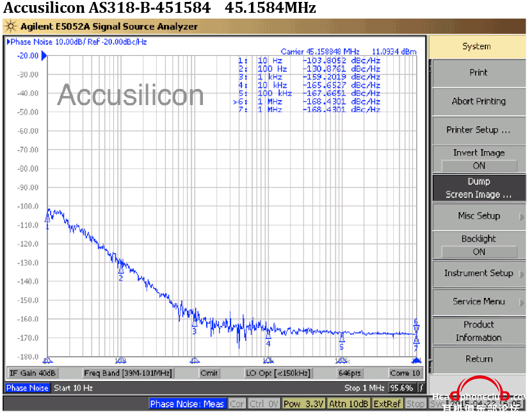Click the Phase Noise: Meas status indicator
The height and width of the screenshot is (417, 532).
(187, 404)
